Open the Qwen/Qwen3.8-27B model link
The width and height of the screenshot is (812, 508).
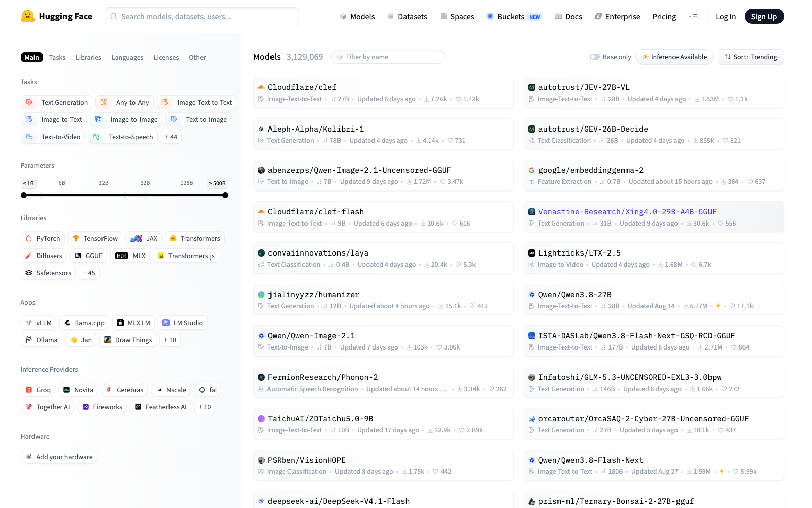tap(574, 294)
